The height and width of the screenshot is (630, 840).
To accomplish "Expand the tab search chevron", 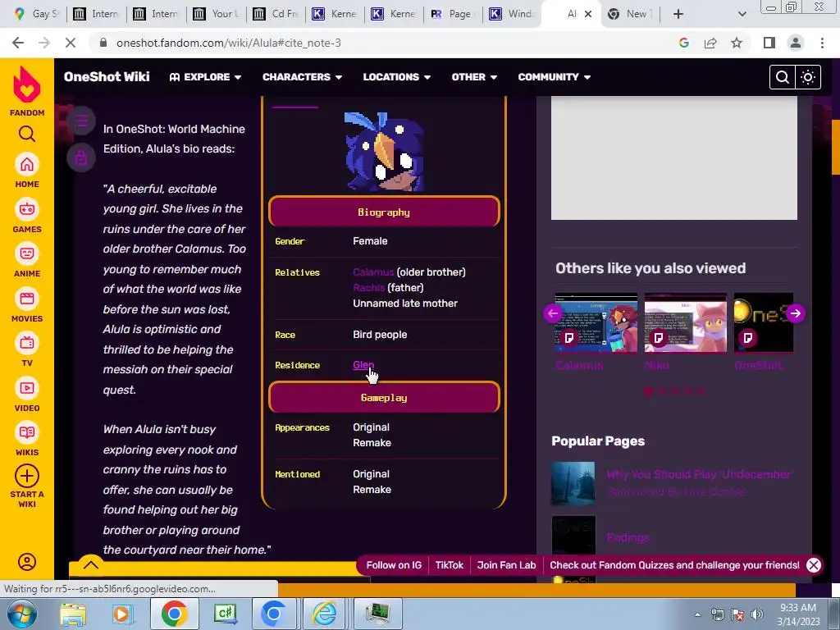I will pyautogui.click(x=742, y=14).
